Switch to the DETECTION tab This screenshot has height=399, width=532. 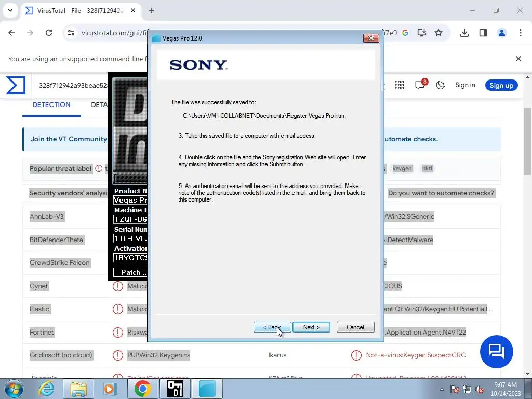pyautogui.click(x=51, y=105)
